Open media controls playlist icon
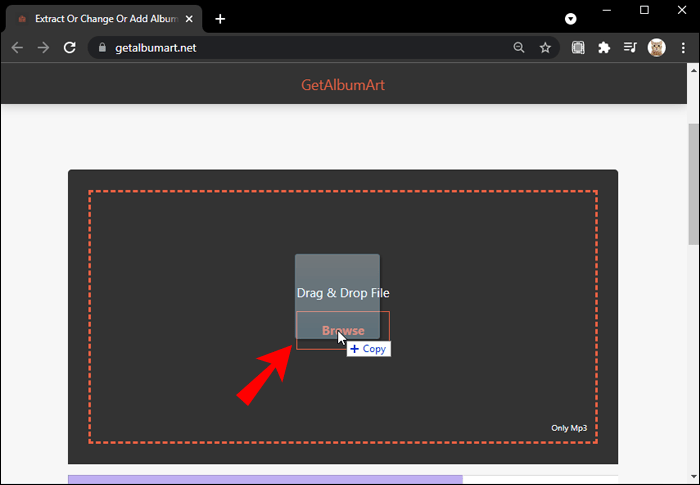Viewport: 700px width, 485px height. pyautogui.click(x=630, y=48)
